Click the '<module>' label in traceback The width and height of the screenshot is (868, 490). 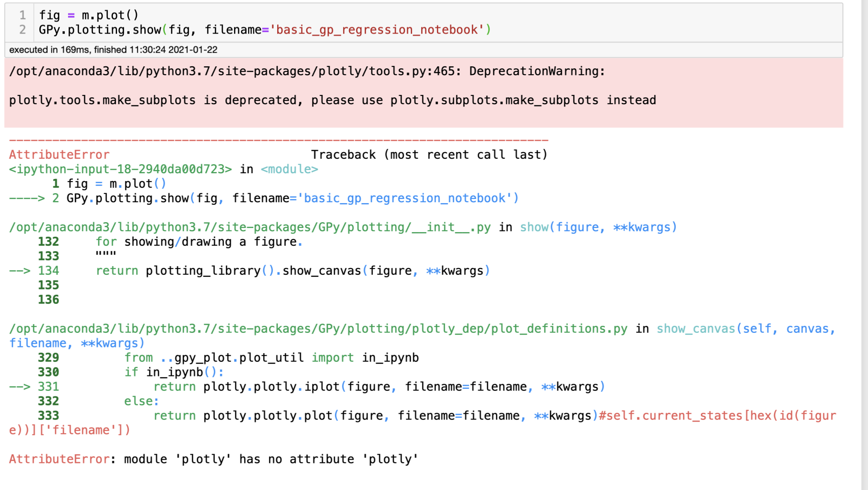pyautogui.click(x=289, y=169)
